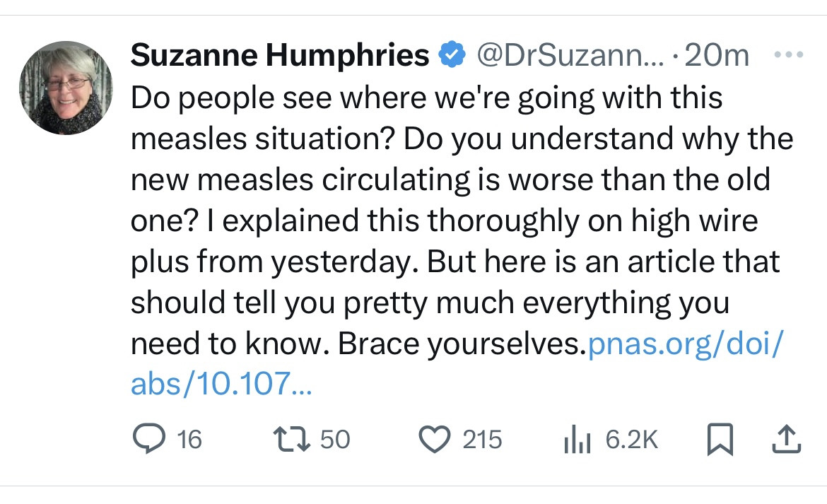Click the truncated 'abs/10.107…' link text
The height and width of the screenshot is (504, 827).
221,383
